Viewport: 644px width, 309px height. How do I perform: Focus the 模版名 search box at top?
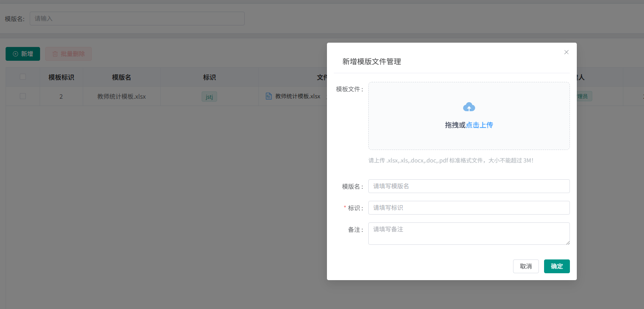(x=137, y=19)
